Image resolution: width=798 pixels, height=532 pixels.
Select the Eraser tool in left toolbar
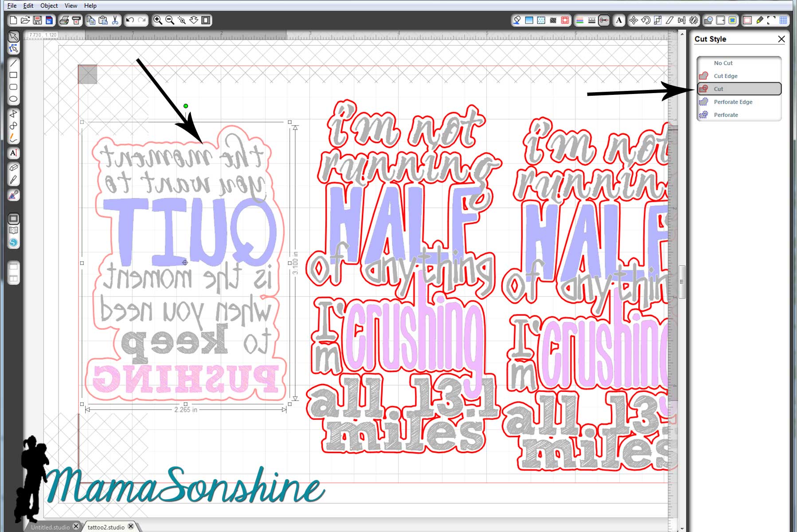coord(13,168)
